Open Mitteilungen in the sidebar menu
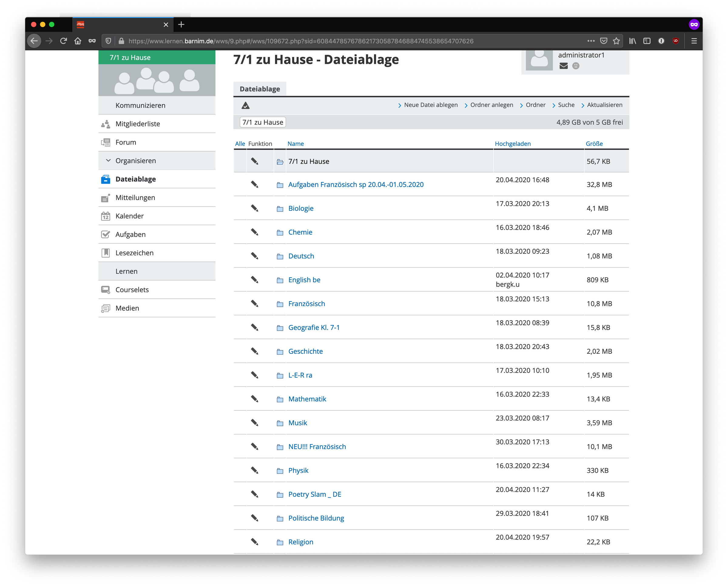 135,198
